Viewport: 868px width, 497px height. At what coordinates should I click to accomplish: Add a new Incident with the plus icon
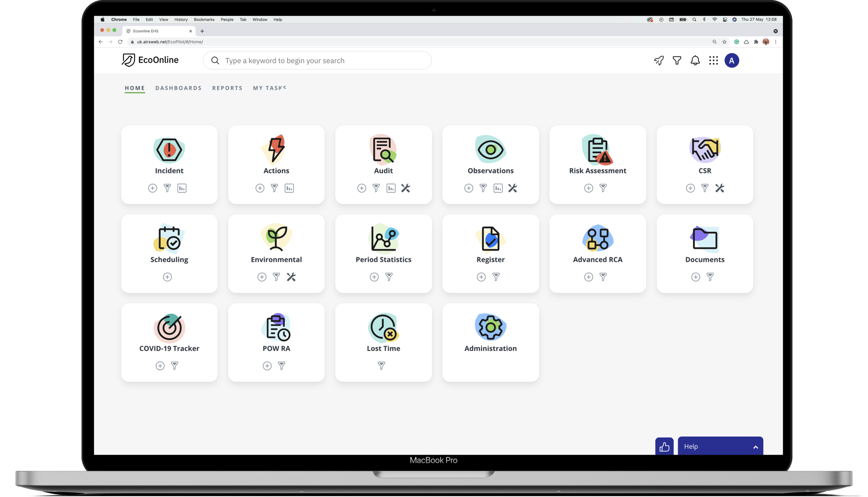pos(152,188)
